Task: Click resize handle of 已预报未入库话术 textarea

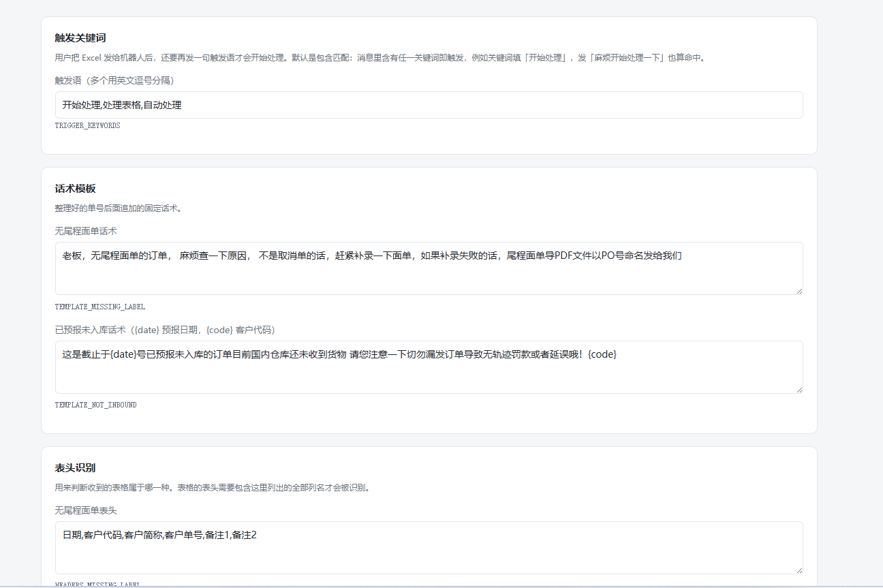Action: tap(799, 390)
